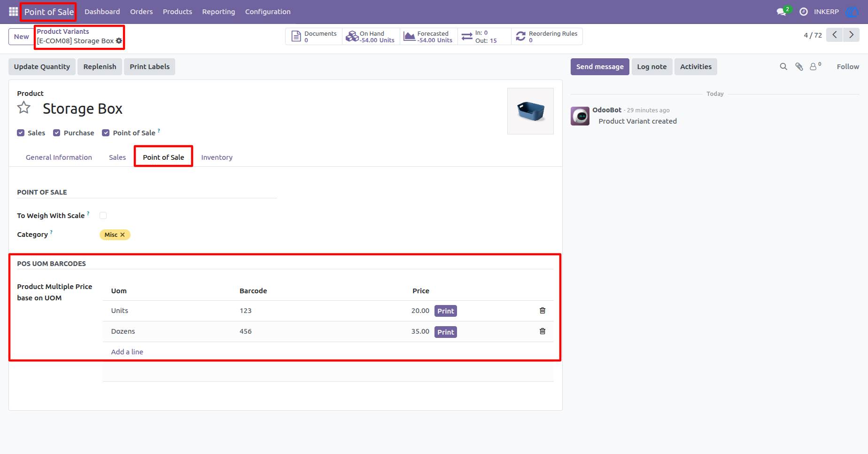Open the Reporting menu
Image resolution: width=868 pixels, height=454 pixels.
pyautogui.click(x=218, y=12)
